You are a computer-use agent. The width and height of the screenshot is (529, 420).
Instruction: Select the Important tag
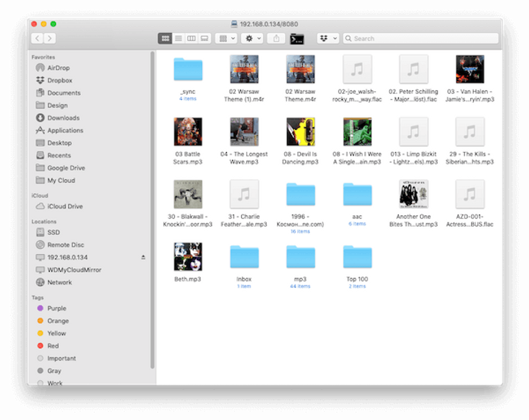click(x=57, y=358)
